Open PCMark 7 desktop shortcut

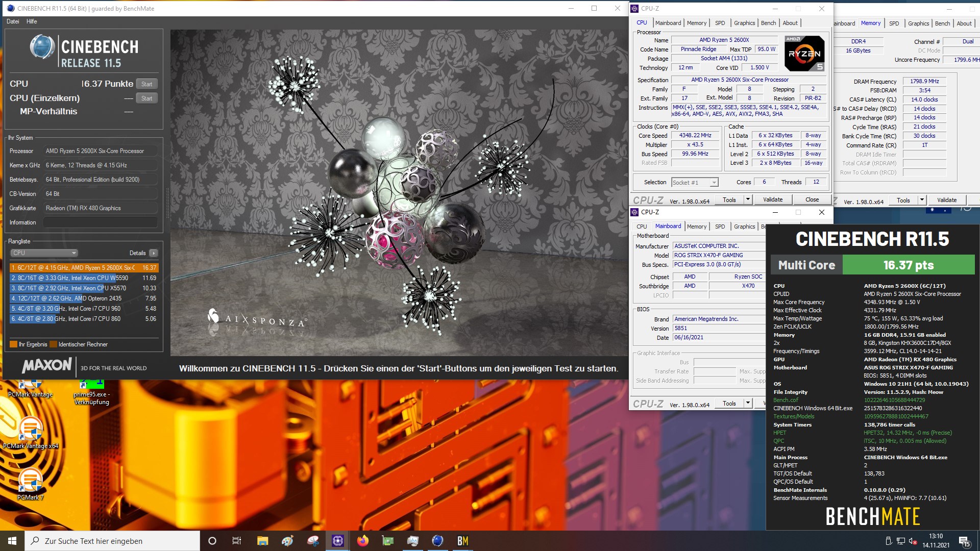tap(31, 484)
